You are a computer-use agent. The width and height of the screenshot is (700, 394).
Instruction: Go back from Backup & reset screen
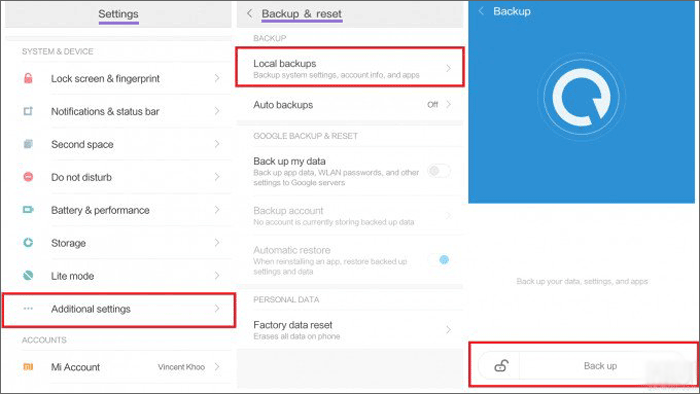[x=250, y=14]
